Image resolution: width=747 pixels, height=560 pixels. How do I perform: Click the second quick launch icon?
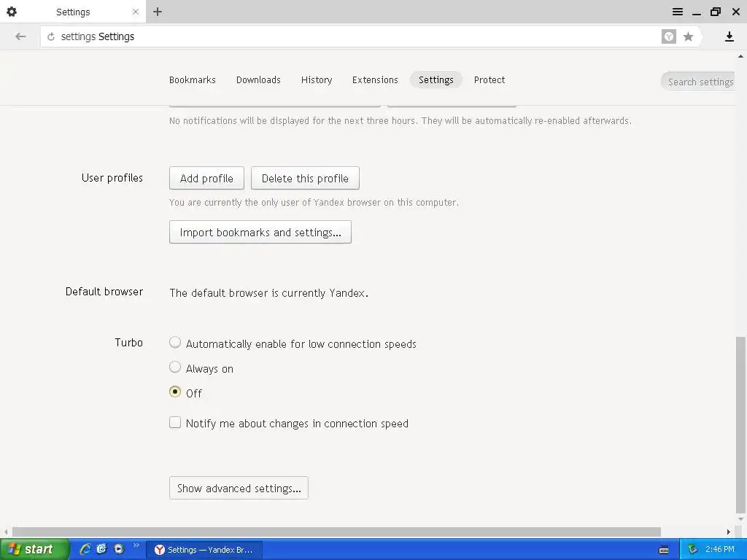[101, 549]
